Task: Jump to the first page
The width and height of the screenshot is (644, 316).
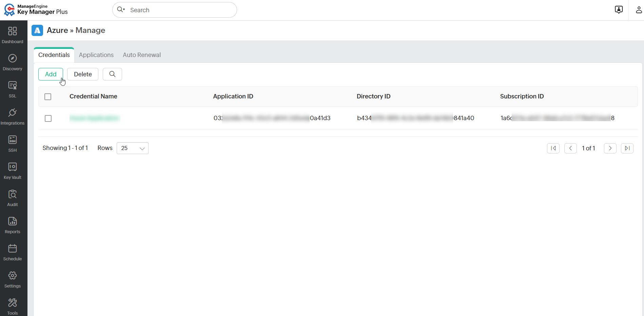Action: pyautogui.click(x=553, y=148)
